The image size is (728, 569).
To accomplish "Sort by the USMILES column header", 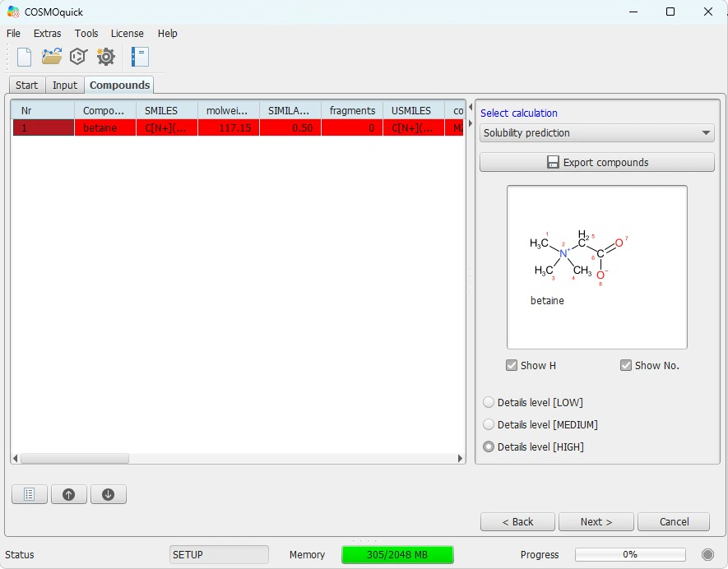I will click(414, 110).
